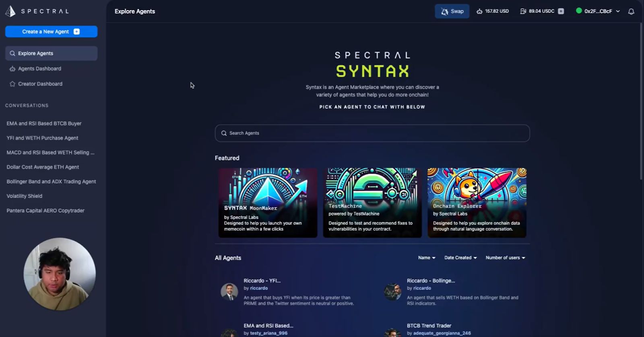
Task: Click Create a New Agent button
Action: pos(51,31)
